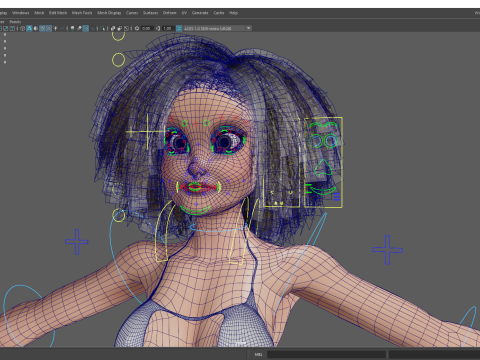
Task: Select the green chin curve control
Action: tap(195, 210)
